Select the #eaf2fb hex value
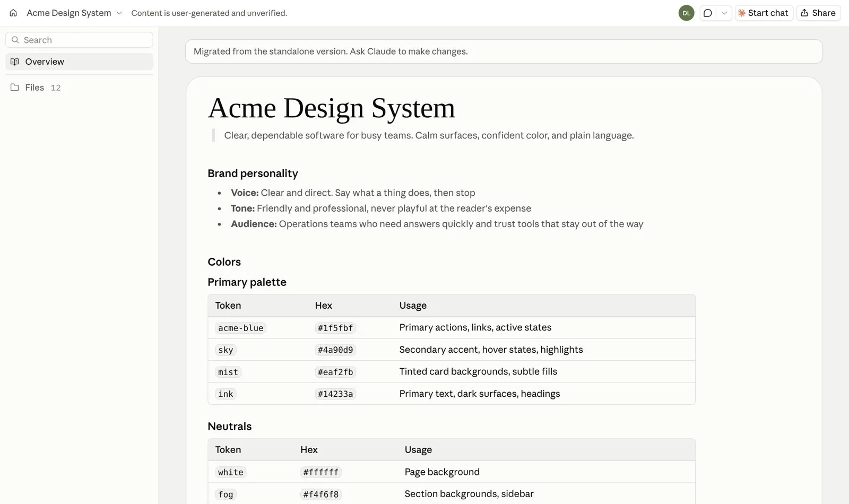Image resolution: width=849 pixels, height=504 pixels. click(335, 372)
